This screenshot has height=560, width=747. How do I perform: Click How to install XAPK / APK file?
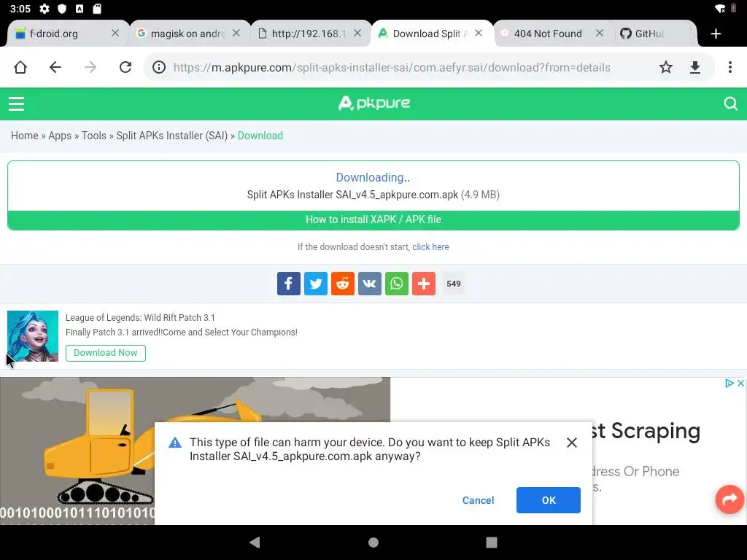pos(373,219)
